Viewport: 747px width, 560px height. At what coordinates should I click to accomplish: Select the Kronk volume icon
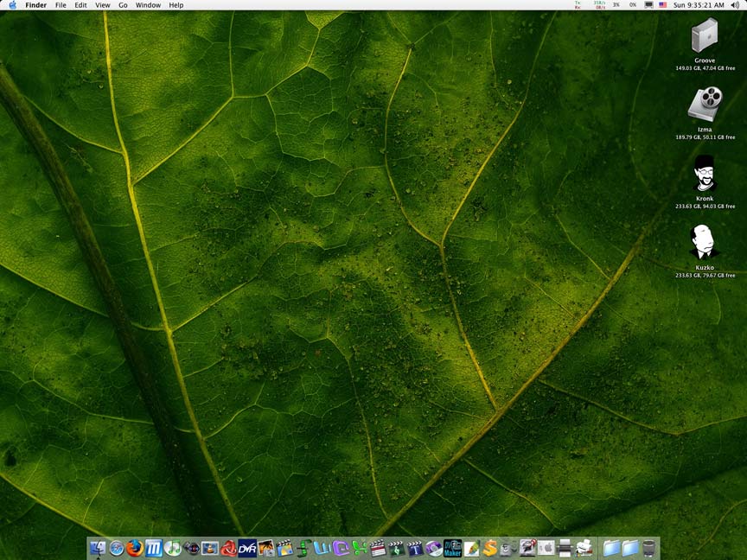coord(705,174)
